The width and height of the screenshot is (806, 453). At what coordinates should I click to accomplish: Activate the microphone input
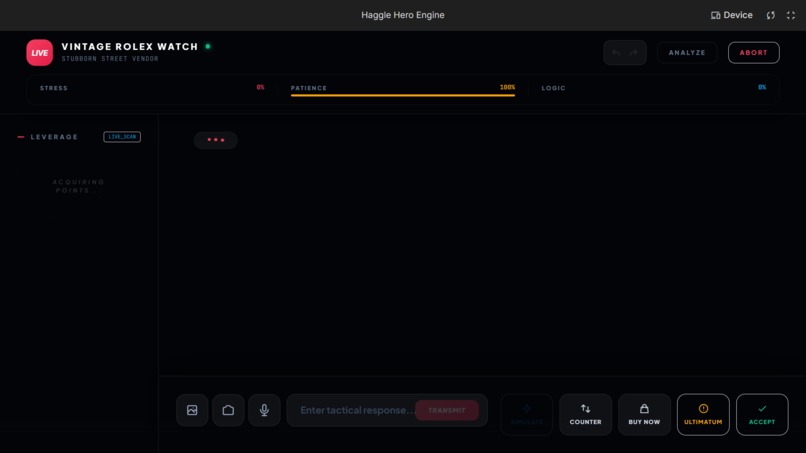click(264, 410)
